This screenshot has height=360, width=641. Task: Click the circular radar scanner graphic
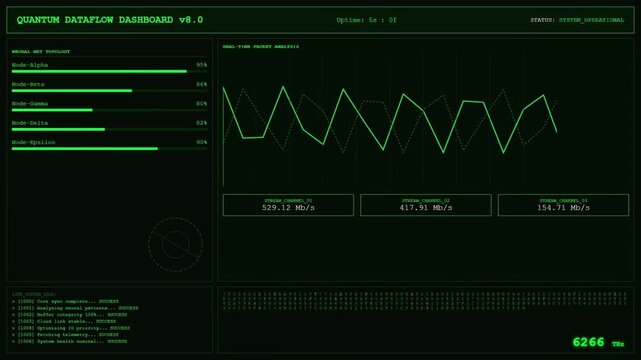tap(175, 245)
